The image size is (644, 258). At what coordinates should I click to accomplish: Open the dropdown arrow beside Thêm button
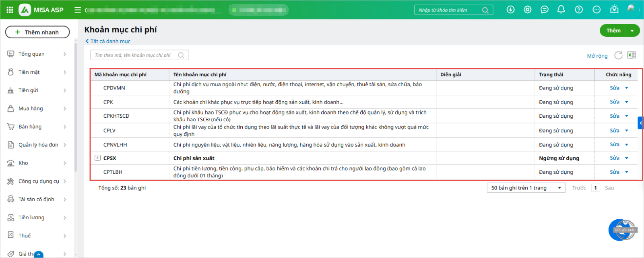coord(632,31)
